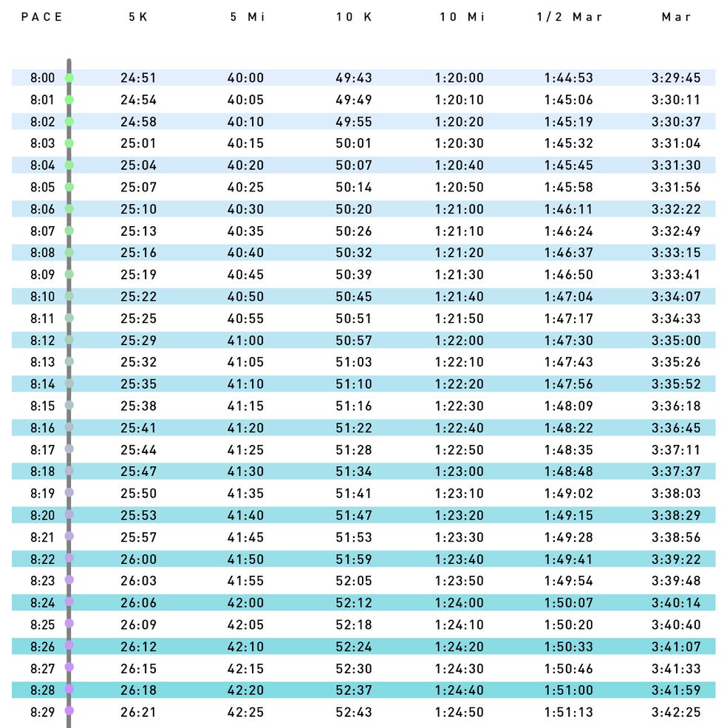Click the green dot beside pace 8:00
This screenshot has width=724, height=728.
(69, 78)
